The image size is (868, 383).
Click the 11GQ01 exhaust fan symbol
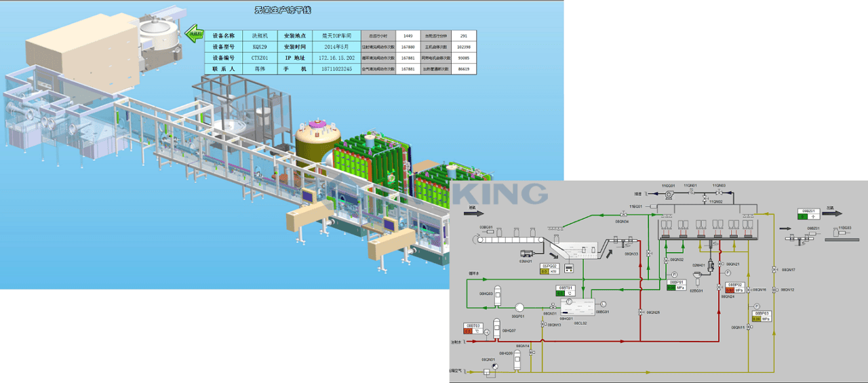point(668,195)
